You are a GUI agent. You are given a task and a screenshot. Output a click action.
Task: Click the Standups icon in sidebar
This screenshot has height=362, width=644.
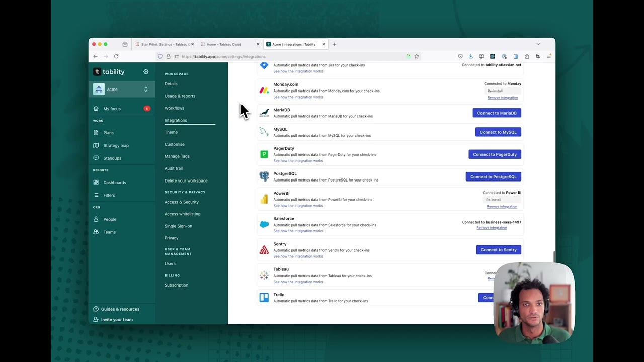point(96,158)
